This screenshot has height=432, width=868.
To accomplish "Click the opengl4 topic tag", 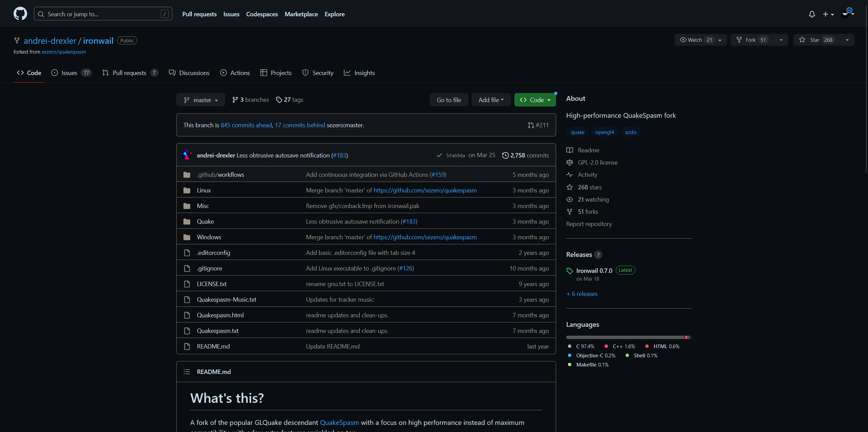I will (x=605, y=132).
